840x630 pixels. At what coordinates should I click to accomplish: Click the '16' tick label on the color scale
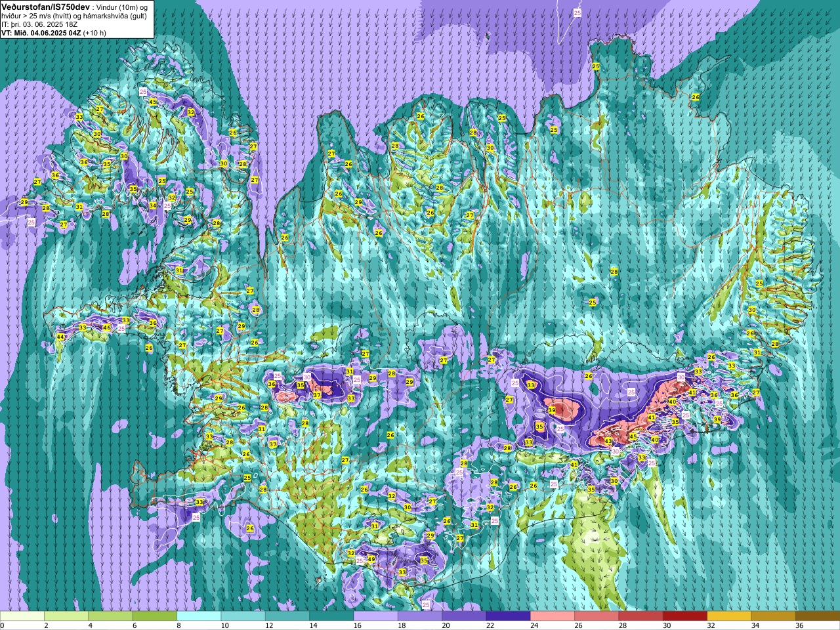coord(357,625)
